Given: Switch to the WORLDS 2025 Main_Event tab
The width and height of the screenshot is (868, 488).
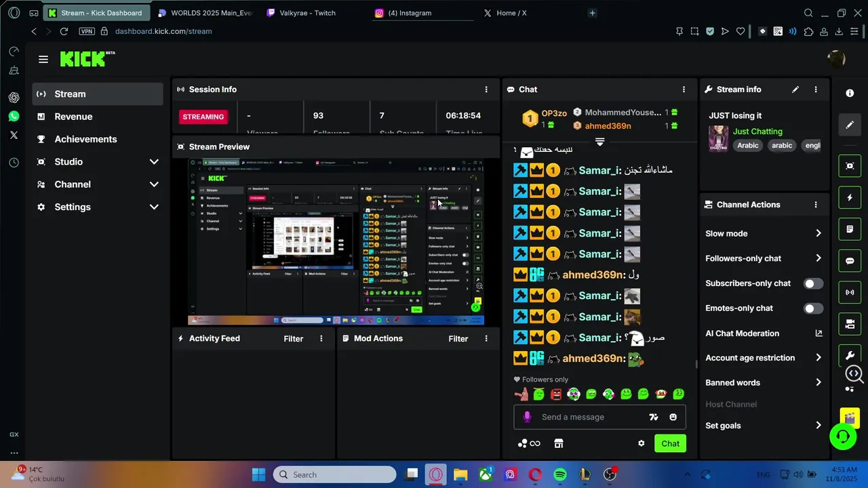Looking at the screenshot, I should 205,13.
